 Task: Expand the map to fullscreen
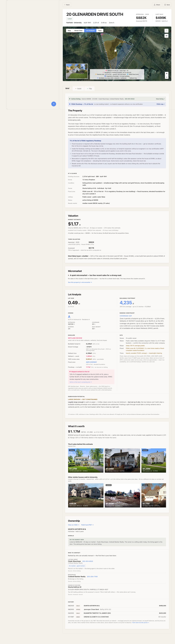[166, 30]
